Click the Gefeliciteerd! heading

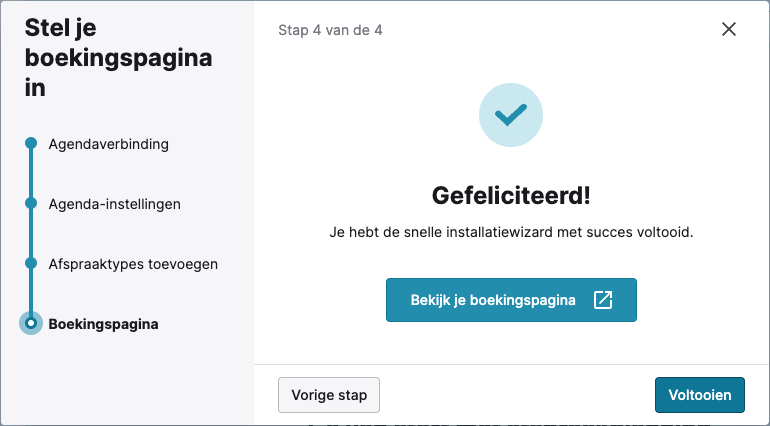click(511, 194)
